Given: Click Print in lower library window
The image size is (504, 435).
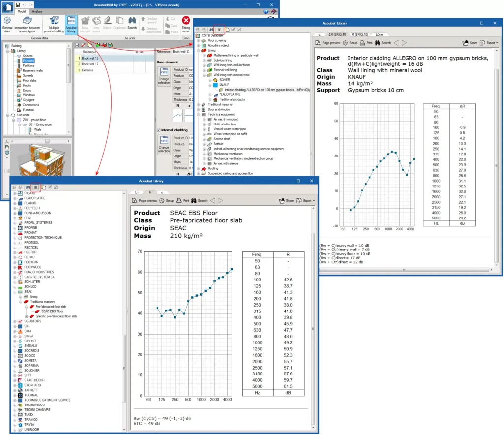Looking at the screenshot, I should tap(183, 200).
